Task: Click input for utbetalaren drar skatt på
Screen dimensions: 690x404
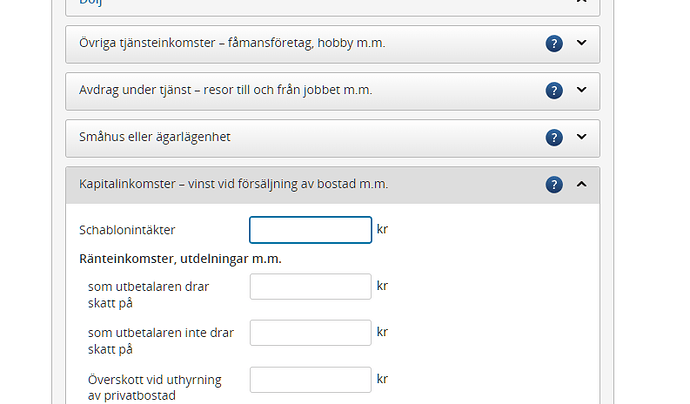Action: 310,287
